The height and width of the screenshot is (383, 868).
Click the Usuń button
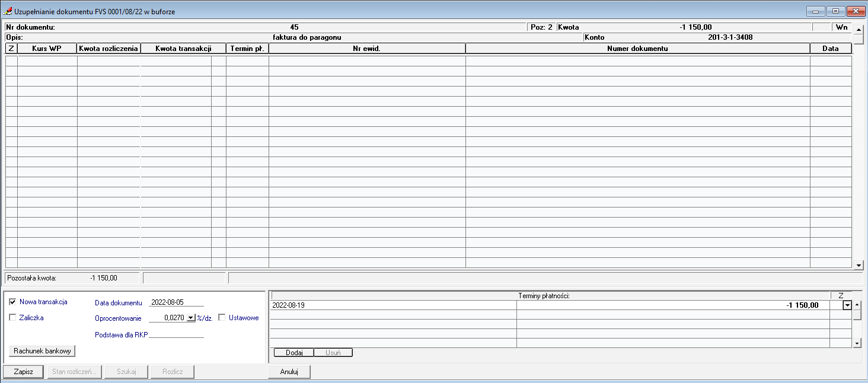click(x=333, y=353)
